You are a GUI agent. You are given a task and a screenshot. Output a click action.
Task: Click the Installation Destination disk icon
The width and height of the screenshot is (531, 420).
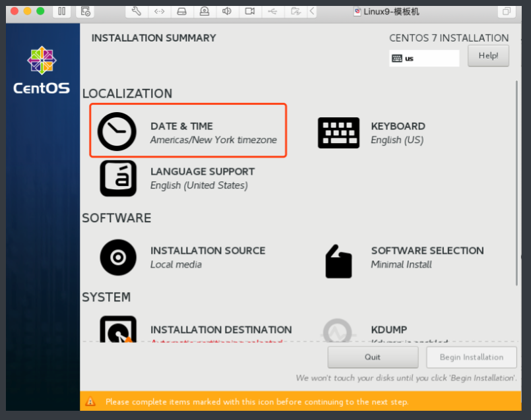pos(118,329)
